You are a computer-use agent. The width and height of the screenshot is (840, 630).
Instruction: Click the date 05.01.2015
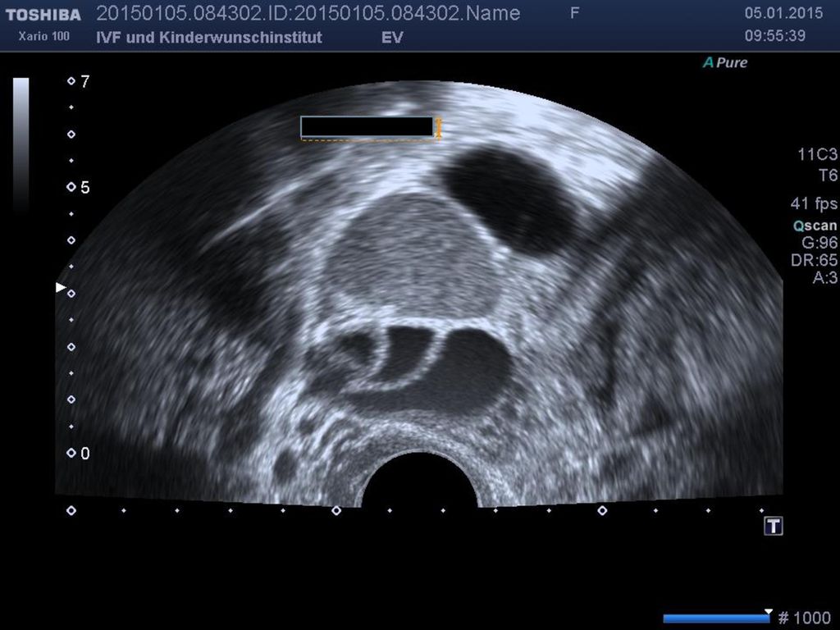tap(783, 13)
